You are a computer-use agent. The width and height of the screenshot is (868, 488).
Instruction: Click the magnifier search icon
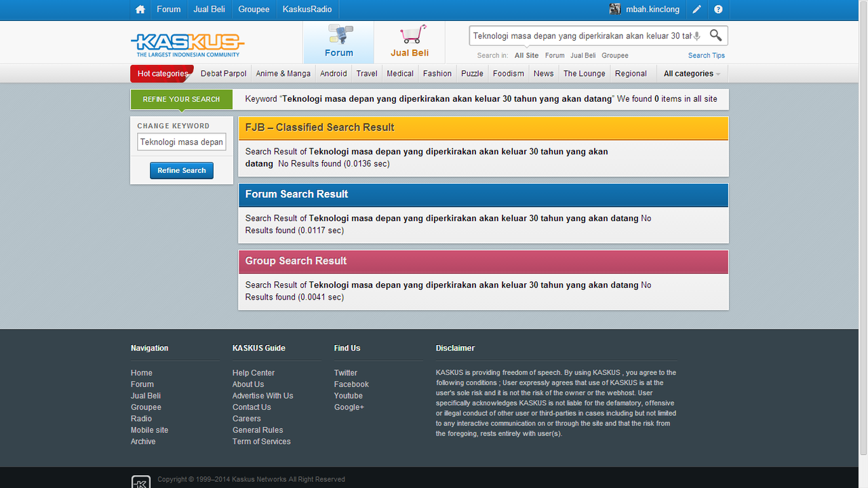click(715, 35)
